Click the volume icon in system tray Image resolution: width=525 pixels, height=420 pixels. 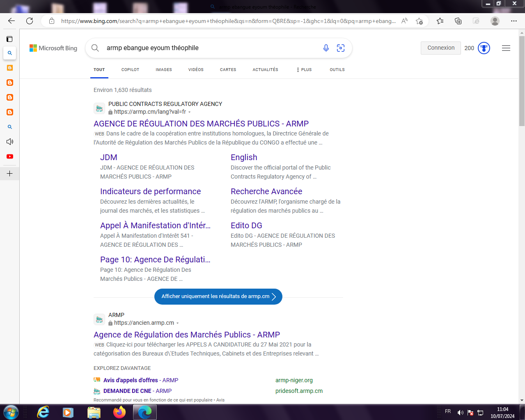461,413
